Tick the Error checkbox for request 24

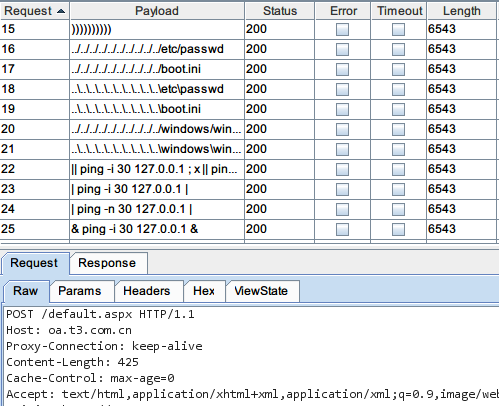point(342,209)
